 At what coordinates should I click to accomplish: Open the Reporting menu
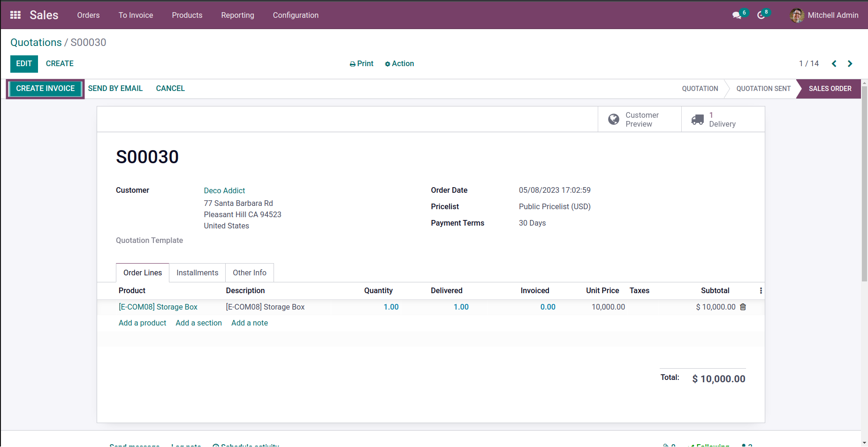[x=237, y=15]
